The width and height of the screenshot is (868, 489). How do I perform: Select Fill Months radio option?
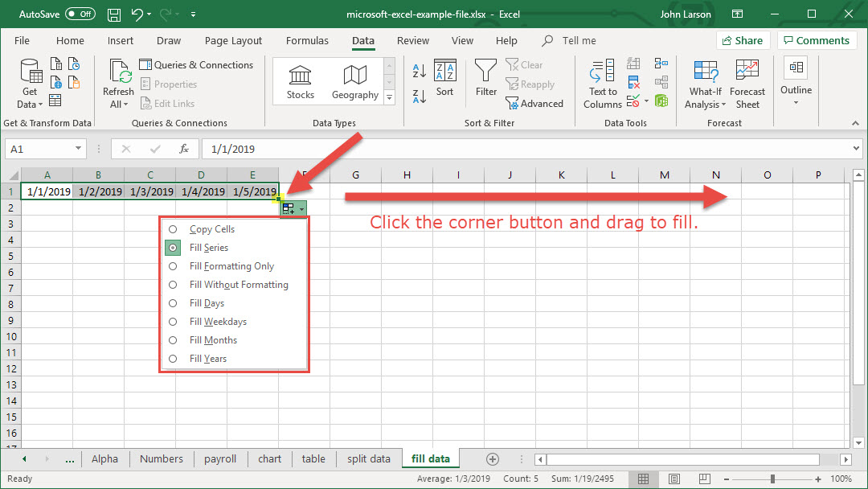point(173,340)
